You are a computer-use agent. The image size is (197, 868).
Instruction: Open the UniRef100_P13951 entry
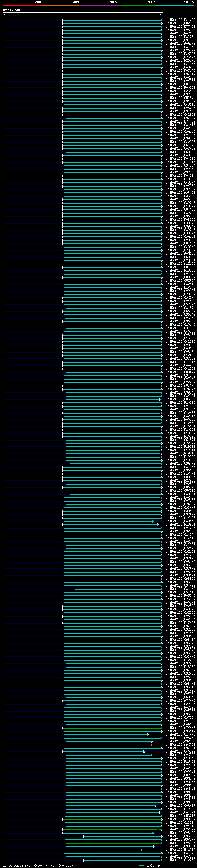[180, 525]
